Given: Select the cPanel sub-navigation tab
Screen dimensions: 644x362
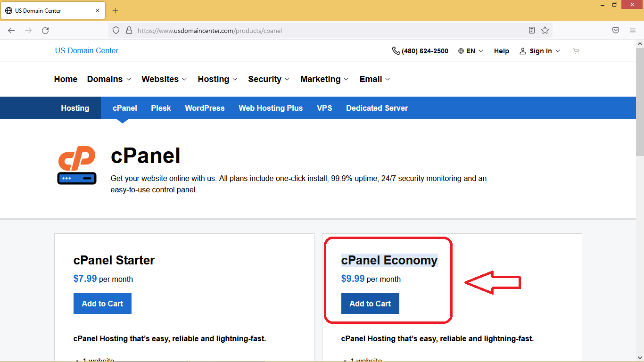Looking at the screenshot, I should coord(125,108).
